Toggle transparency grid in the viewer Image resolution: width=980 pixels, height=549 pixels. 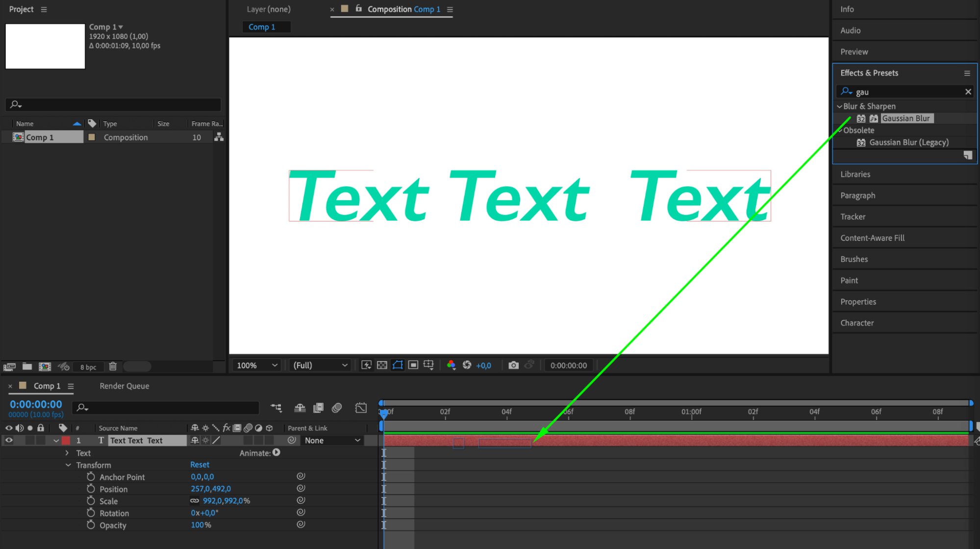point(382,365)
